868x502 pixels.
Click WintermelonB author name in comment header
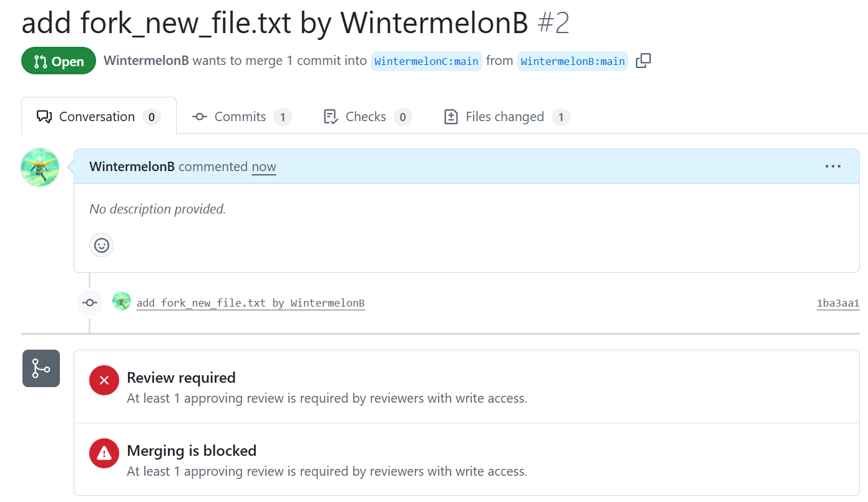tap(132, 167)
